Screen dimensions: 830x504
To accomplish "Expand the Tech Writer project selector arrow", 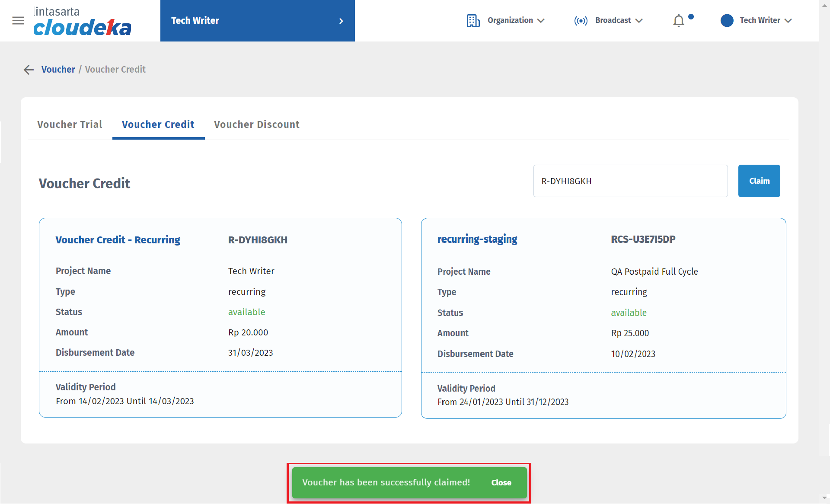I will (x=341, y=21).
